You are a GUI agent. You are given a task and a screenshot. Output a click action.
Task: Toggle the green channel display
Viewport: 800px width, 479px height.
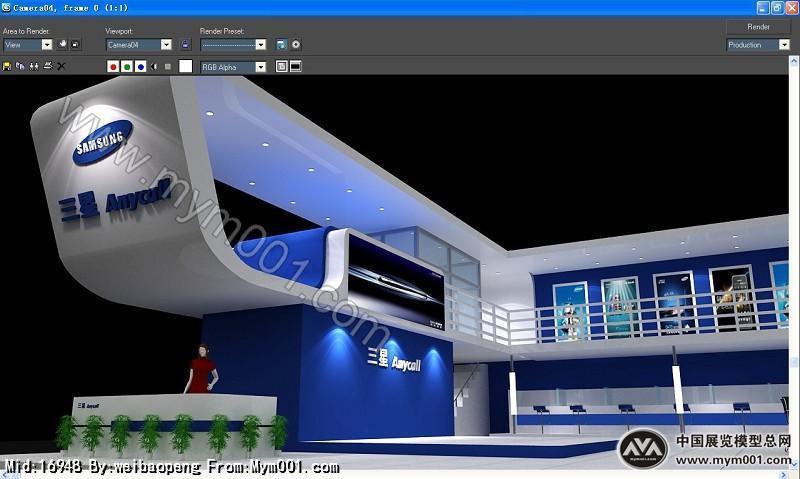127,66
